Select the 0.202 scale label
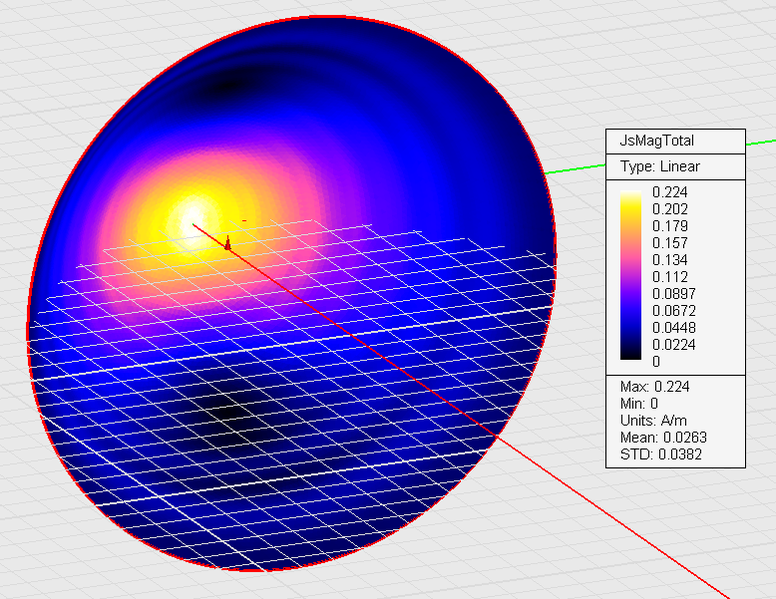This screenshot has width=776, height=599. (670, 209)
